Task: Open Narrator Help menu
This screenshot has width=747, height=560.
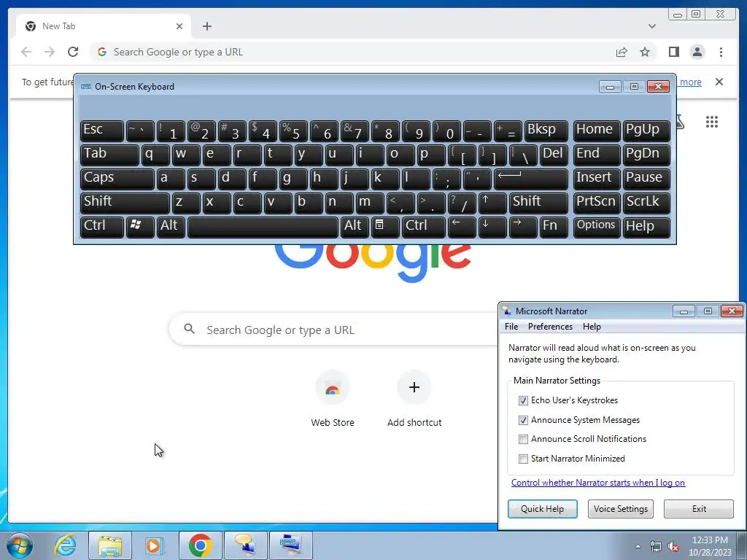Action: [x=591, y=327]
